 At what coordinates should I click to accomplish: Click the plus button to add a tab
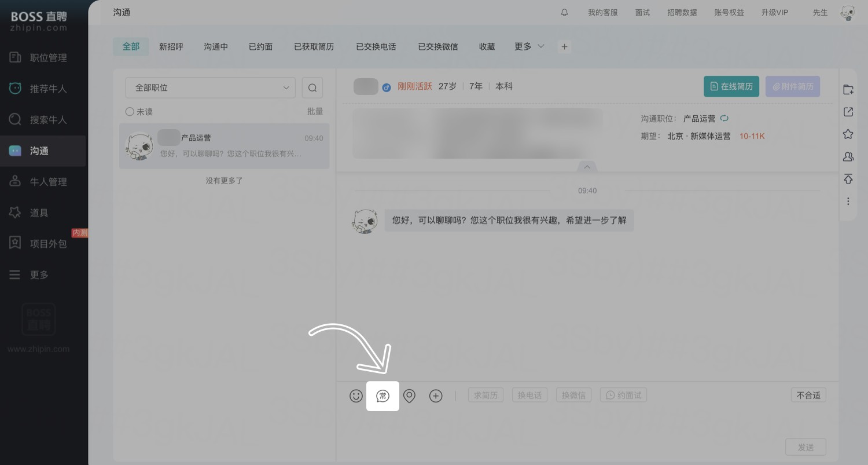(564, 47)
